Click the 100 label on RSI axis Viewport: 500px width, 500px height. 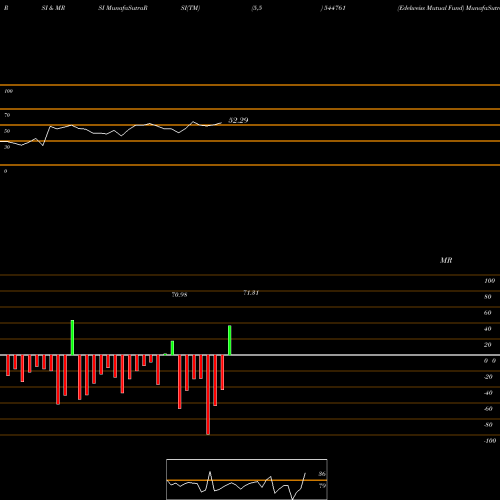(x=8, y=91)
